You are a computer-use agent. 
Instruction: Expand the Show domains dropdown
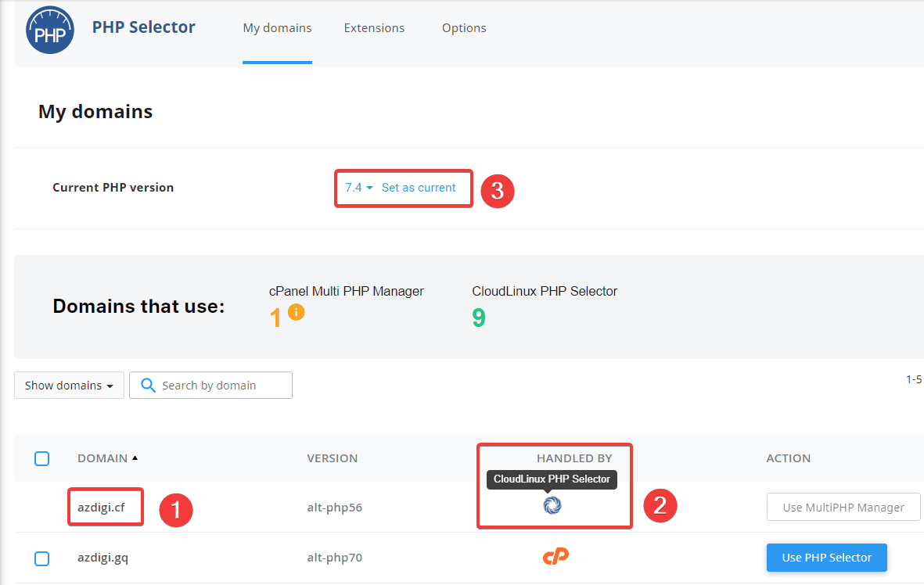[69, 386]
